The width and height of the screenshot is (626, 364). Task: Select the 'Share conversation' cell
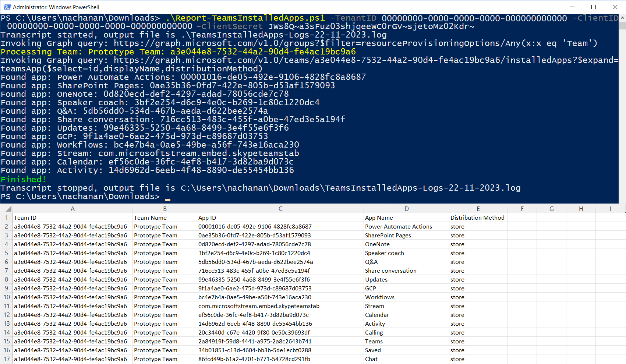point(406,271)
